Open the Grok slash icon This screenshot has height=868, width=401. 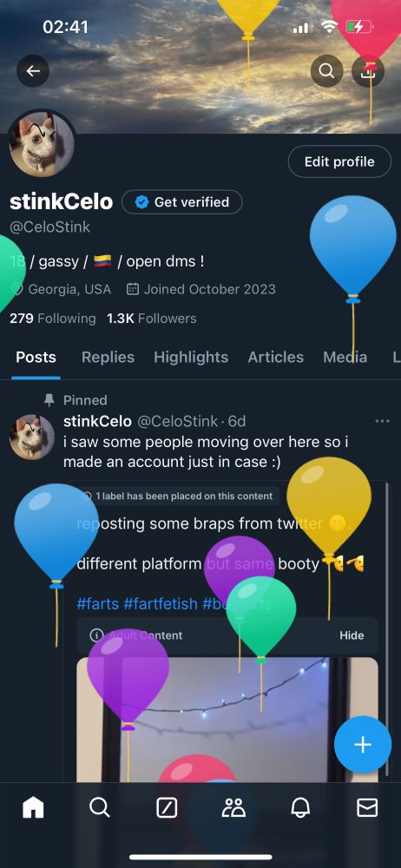[167, 808]
